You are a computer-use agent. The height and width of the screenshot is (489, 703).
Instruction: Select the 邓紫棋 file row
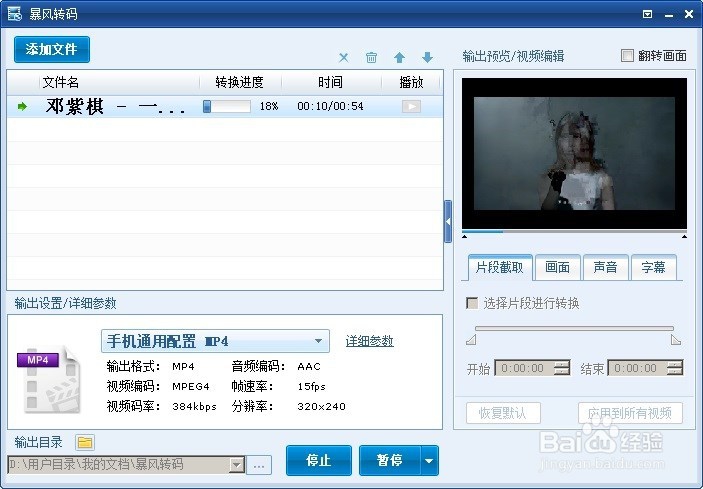click(225, 107)
